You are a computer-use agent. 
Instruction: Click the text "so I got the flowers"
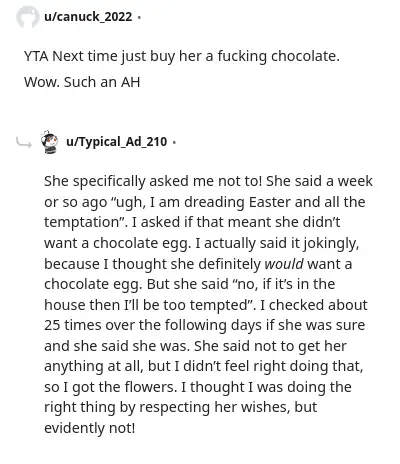[x=111, y=387]
